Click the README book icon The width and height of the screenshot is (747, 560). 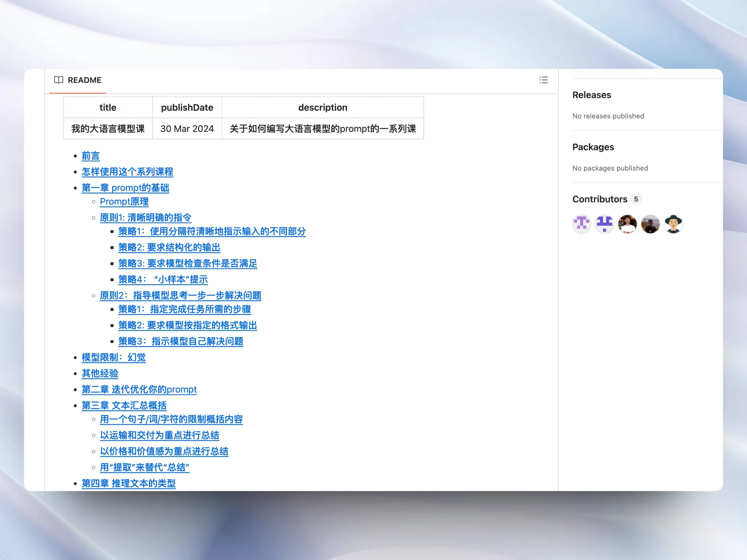point(59,80)
